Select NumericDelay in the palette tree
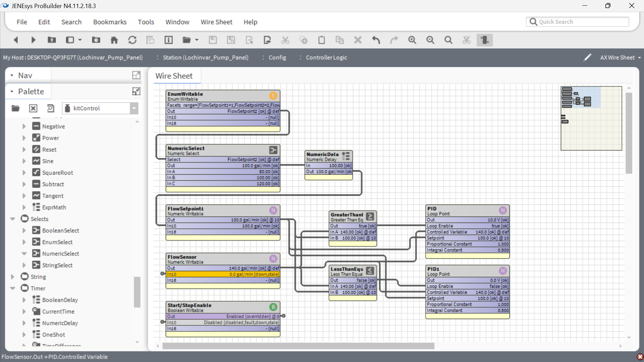This screenshot has width=644, height=362. [x=60, y=323]
